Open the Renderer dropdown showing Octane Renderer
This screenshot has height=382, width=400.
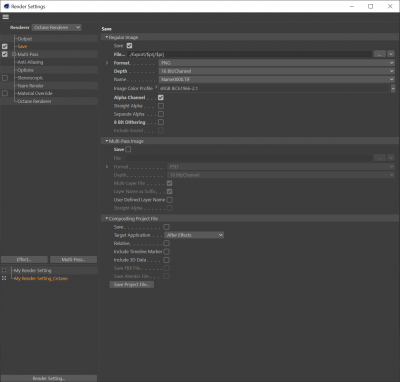(57, 27)
